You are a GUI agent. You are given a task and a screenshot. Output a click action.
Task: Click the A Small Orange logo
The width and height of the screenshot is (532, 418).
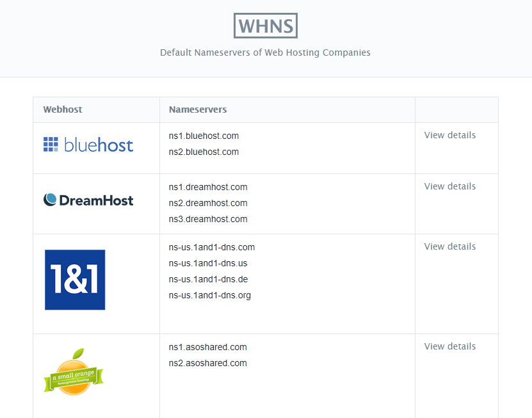coord(73,372)
